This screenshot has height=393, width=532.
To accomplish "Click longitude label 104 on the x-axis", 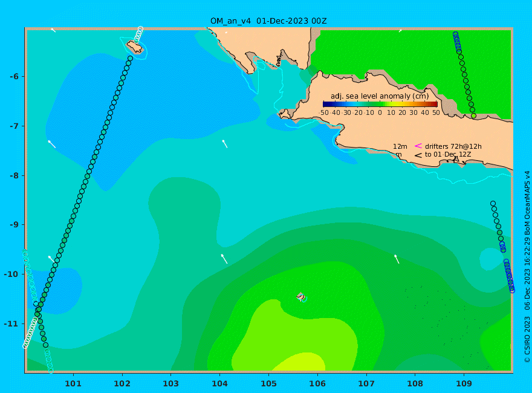I will (220, 384).
